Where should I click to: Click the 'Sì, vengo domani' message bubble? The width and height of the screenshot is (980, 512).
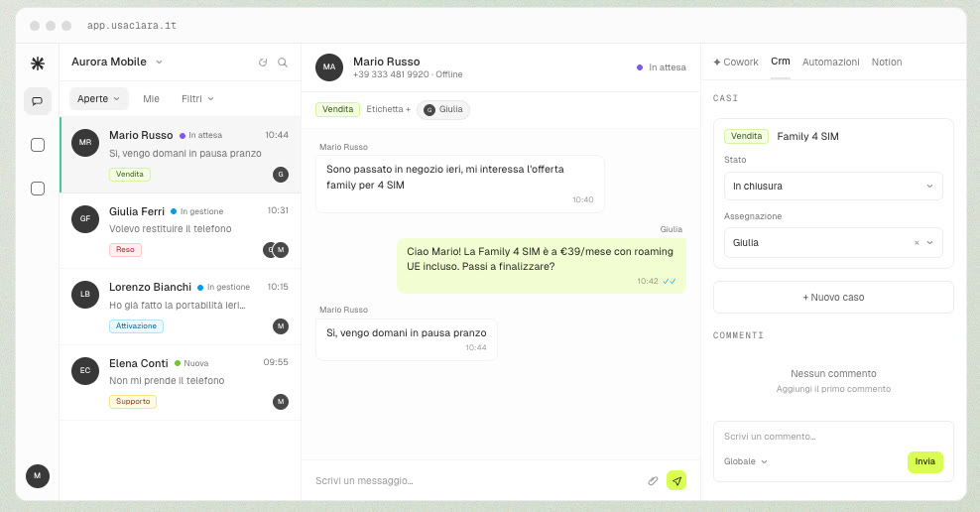pos(407,339)
